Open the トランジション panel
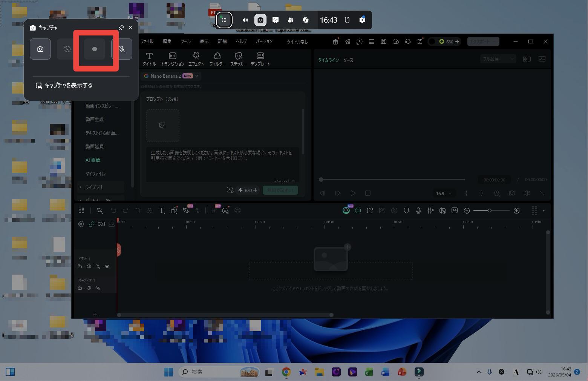This screenshot has width=588, height=381. pos(173,59)
